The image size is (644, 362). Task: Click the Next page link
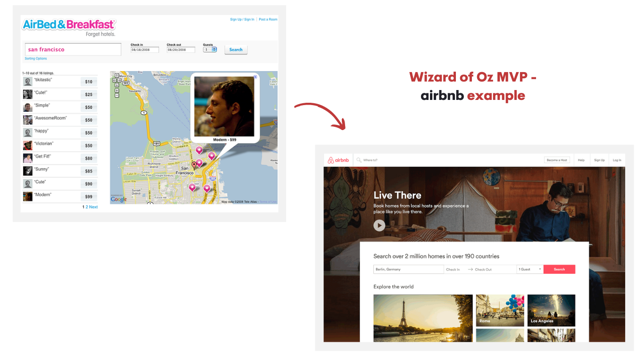[93, 207]
